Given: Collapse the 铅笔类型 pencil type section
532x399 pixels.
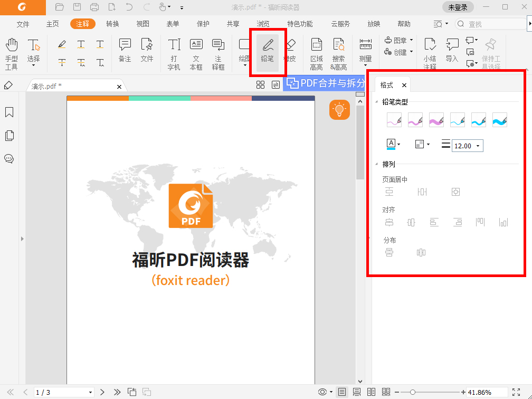Looking at the screenshot, I should (376, 101).
